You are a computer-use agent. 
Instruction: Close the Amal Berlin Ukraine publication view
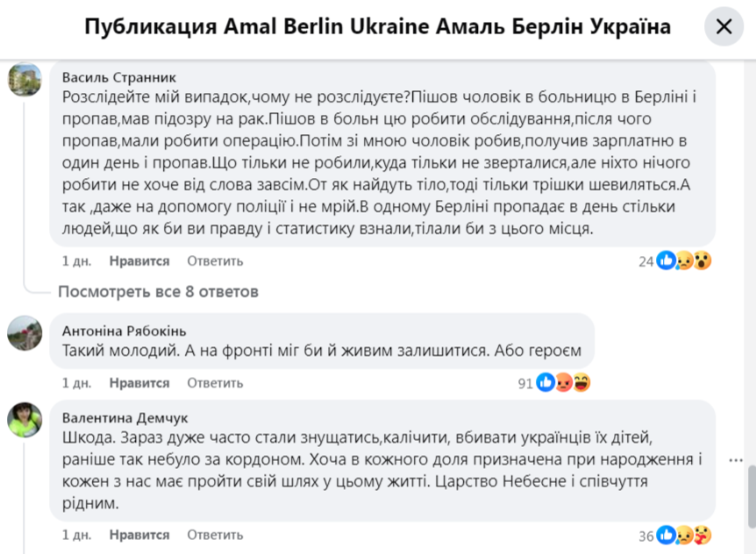click(x=724, y=26)
